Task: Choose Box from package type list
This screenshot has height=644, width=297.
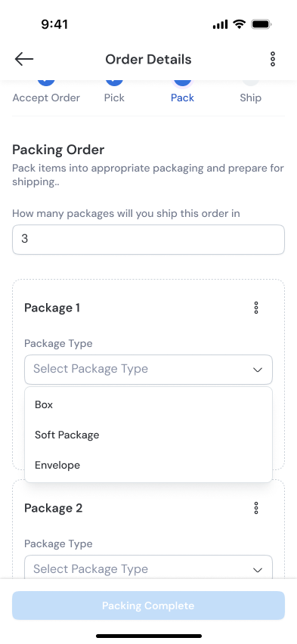Action: [x=148, y=404]
